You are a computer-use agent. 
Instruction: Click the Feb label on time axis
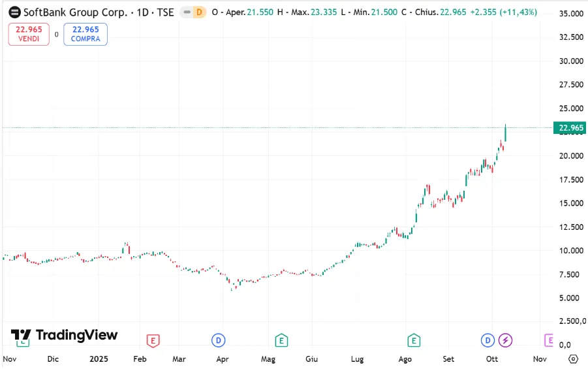(140, 359)
